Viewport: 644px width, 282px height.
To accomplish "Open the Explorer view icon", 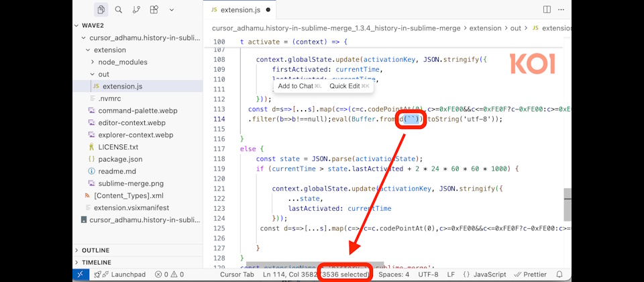I will [x=101, y=10].
